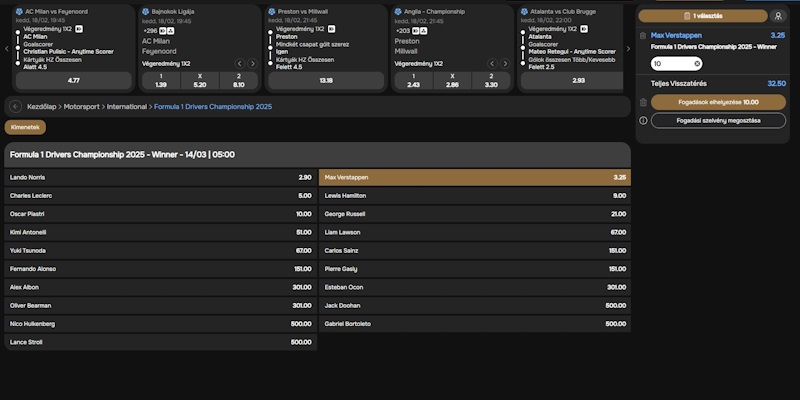Select Charles Leclerc at 5.00
The image size is (800, 400).
coord(161,196)
